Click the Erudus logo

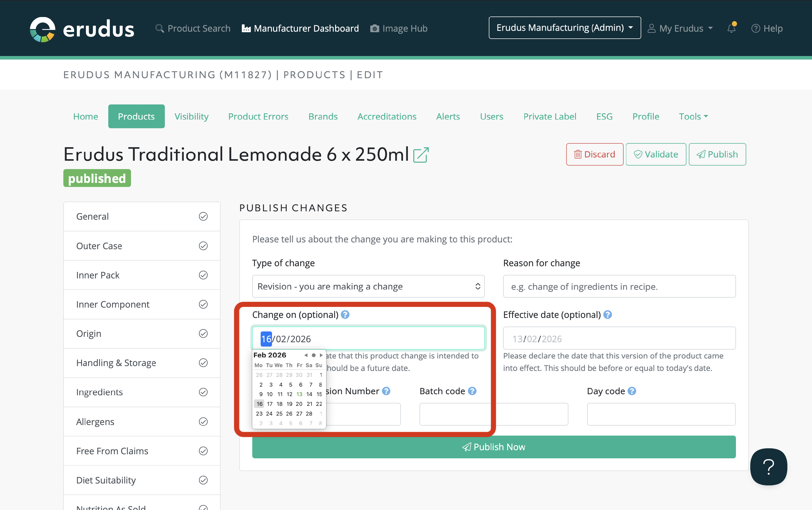82,29
